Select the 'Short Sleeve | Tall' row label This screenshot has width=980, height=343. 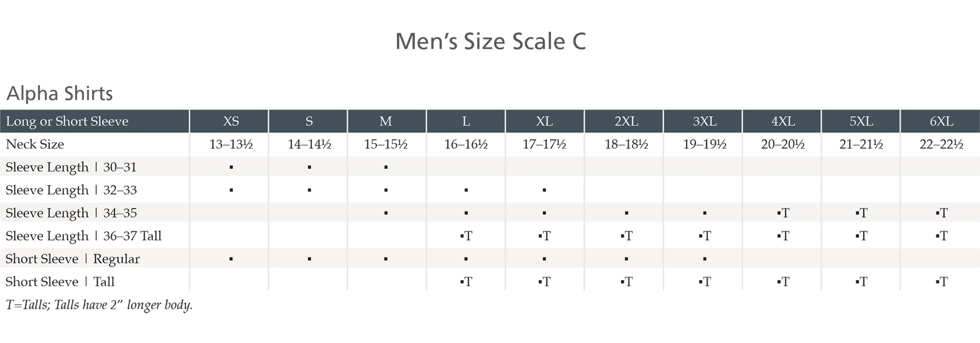coord(60,282)
